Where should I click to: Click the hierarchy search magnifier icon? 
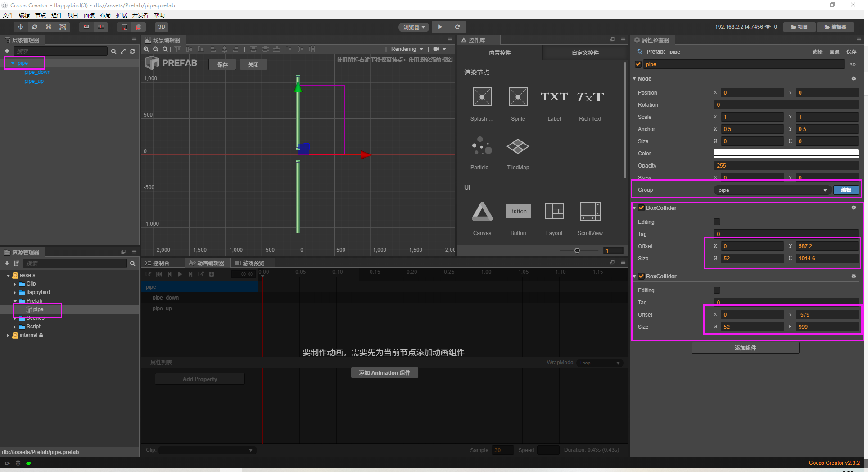tap(114, 51)
